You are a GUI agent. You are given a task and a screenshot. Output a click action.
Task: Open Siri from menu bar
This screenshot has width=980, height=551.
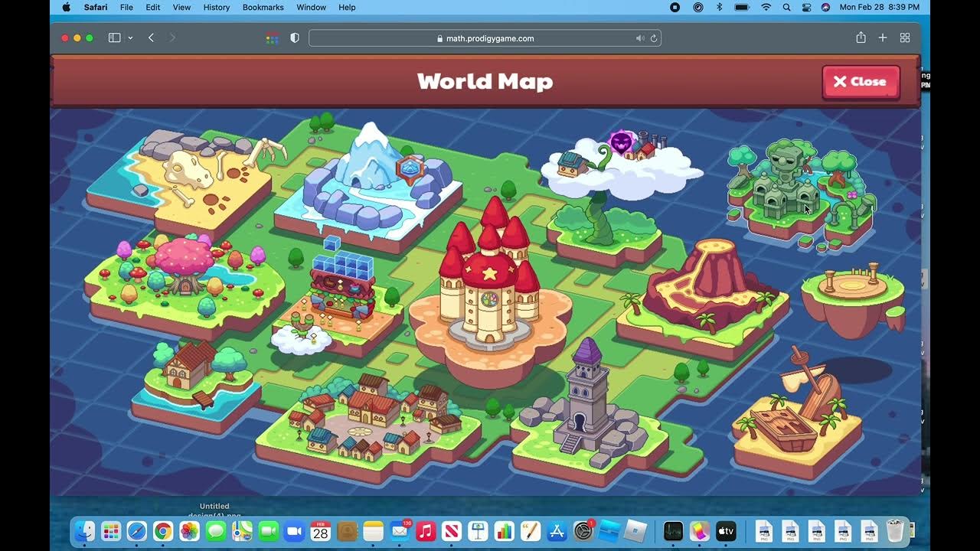(x=825, y=7)
